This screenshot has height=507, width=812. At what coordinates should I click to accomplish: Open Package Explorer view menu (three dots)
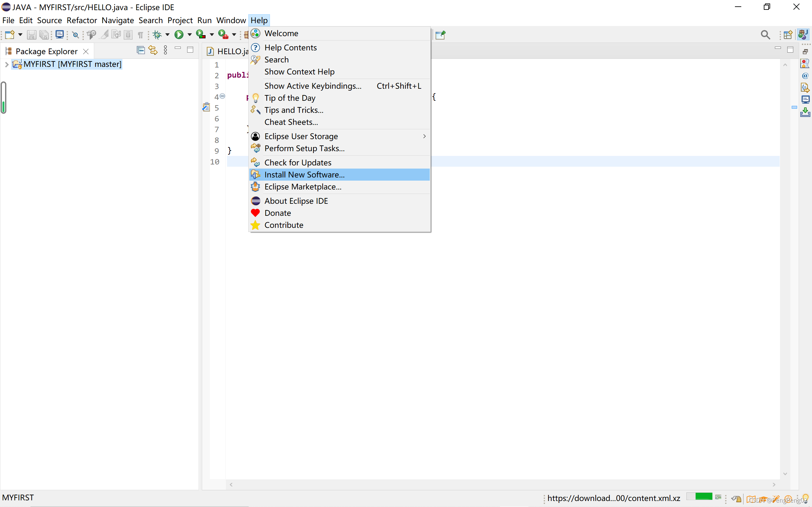pos(166,51)
